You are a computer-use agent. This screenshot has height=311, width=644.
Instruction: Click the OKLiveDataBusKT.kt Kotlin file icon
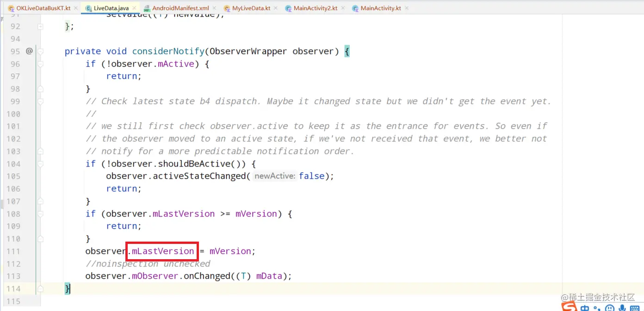click(11, 8)
